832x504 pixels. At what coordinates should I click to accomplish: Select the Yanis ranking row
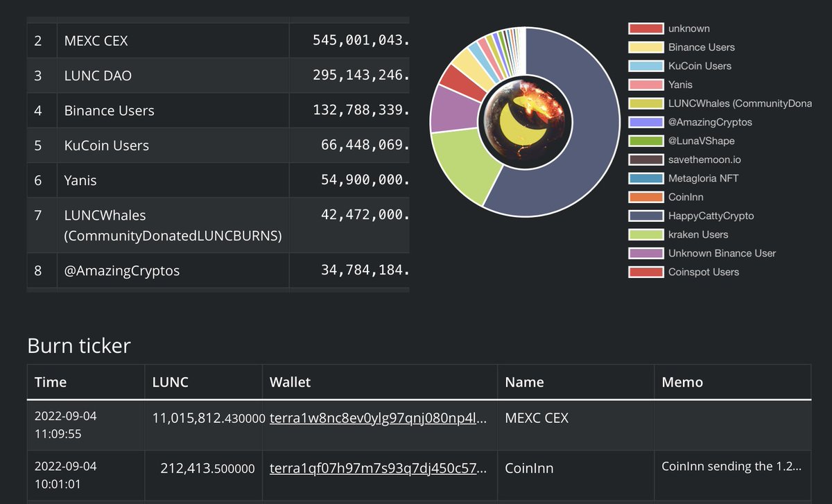[218, 180]
